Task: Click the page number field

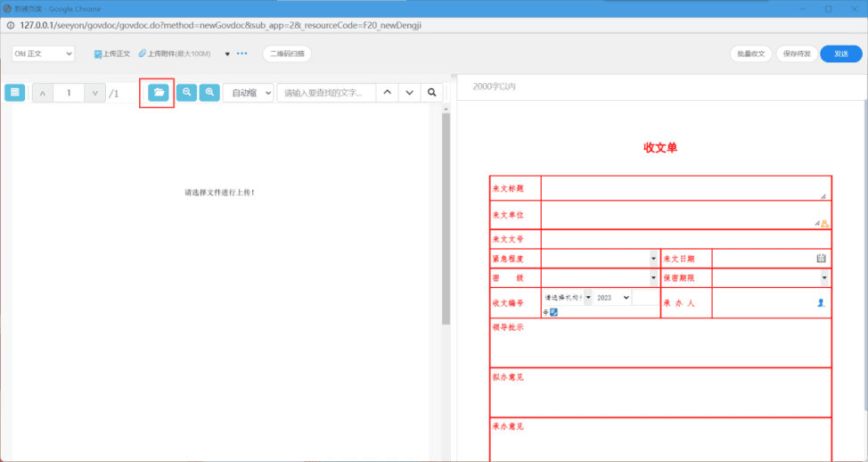Action: coord(69,93)
